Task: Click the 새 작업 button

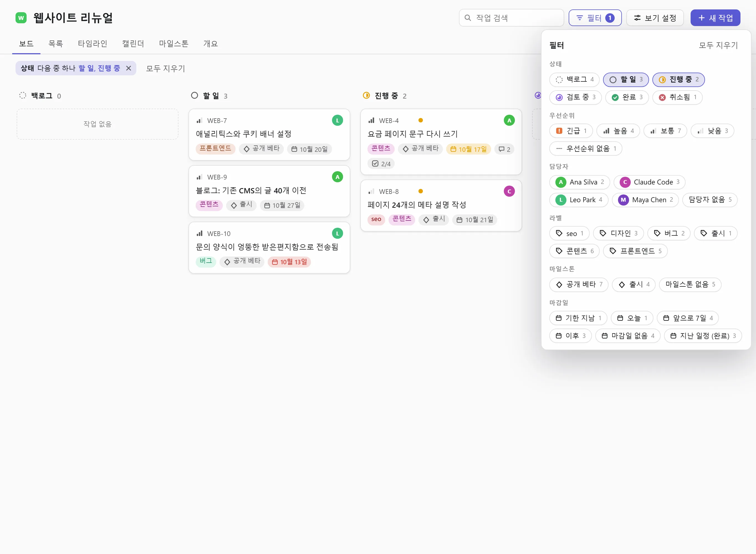Action: (715, 18)
